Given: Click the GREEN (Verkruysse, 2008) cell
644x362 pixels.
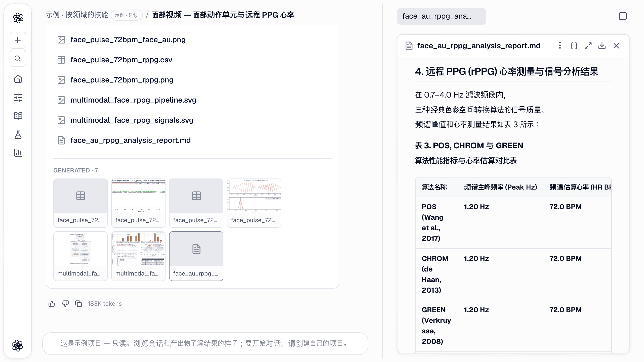Looking at the screenshot, I should (436, 326).
